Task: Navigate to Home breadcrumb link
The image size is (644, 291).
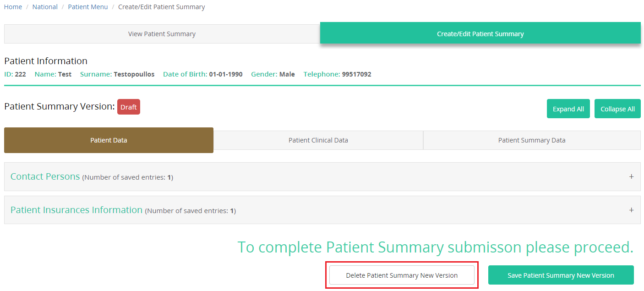Action: point(13,7)
